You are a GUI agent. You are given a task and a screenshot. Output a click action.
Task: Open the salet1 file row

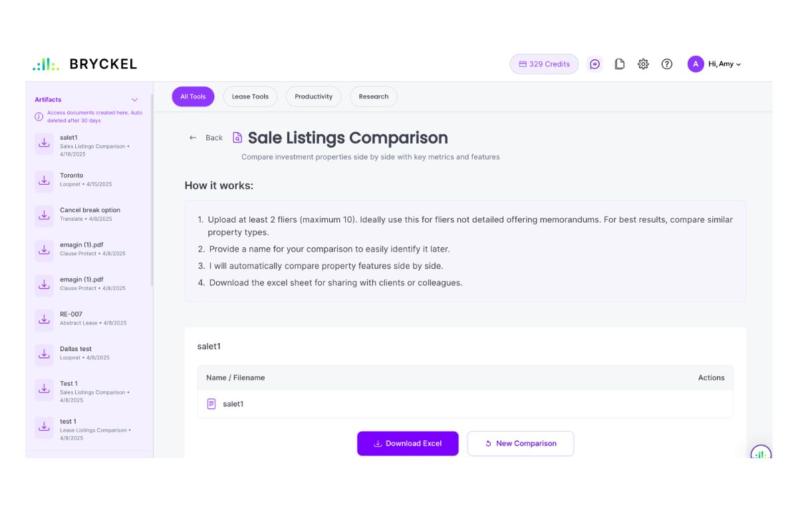coord(233,404)
